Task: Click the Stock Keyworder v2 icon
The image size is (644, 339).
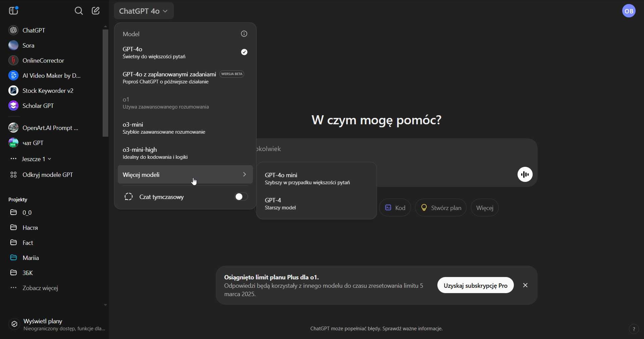Action: pos(13,90)
